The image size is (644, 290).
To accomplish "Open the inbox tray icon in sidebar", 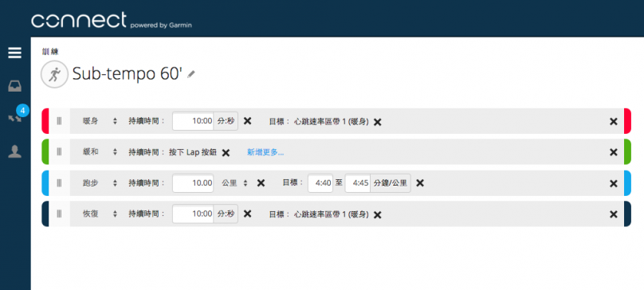I will coord(15,86).
